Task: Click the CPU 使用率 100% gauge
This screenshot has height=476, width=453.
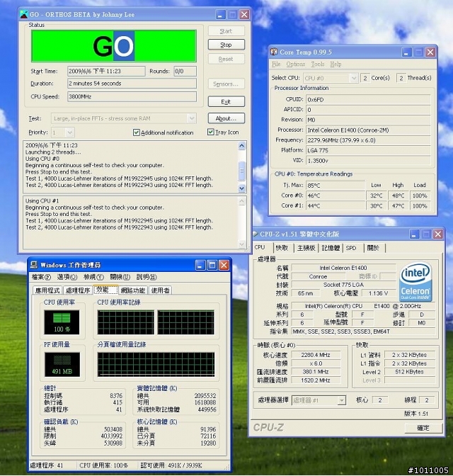Action: (x=62, y=322)
